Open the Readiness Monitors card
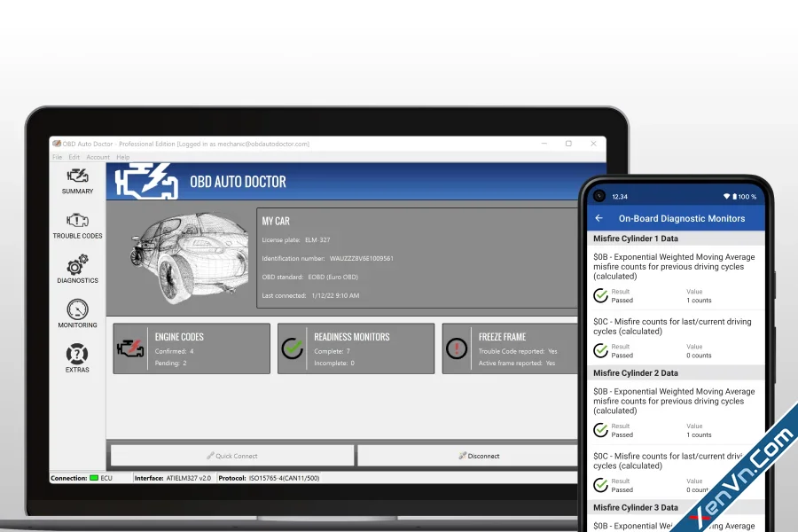This screenshot has height=532, width=798. point(356,348)
